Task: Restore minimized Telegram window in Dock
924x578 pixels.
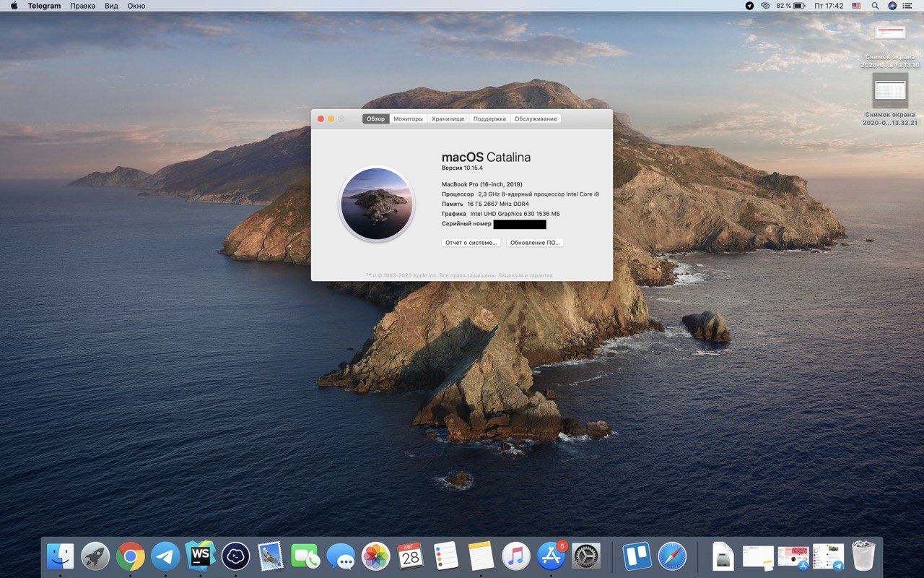Action: [828, 556]
